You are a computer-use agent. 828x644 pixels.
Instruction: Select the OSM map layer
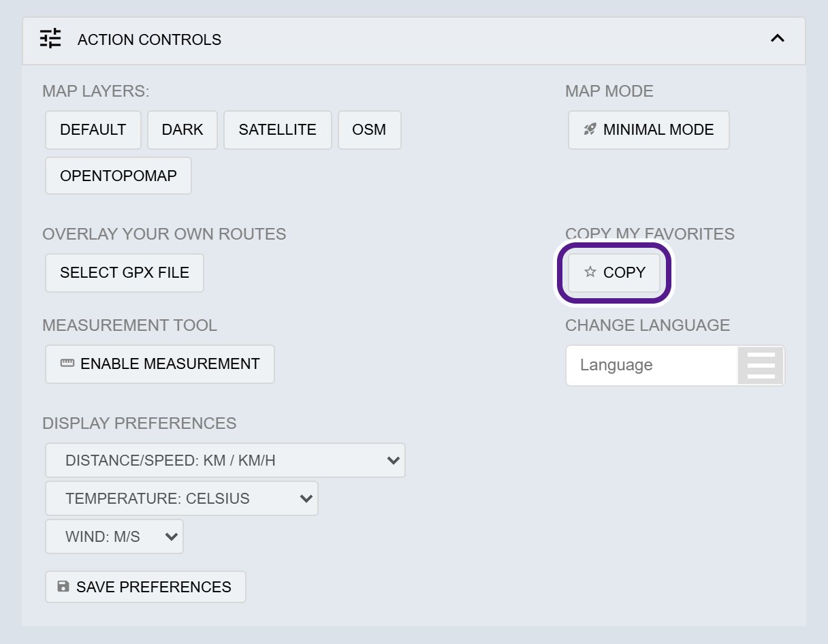[370, 130]
